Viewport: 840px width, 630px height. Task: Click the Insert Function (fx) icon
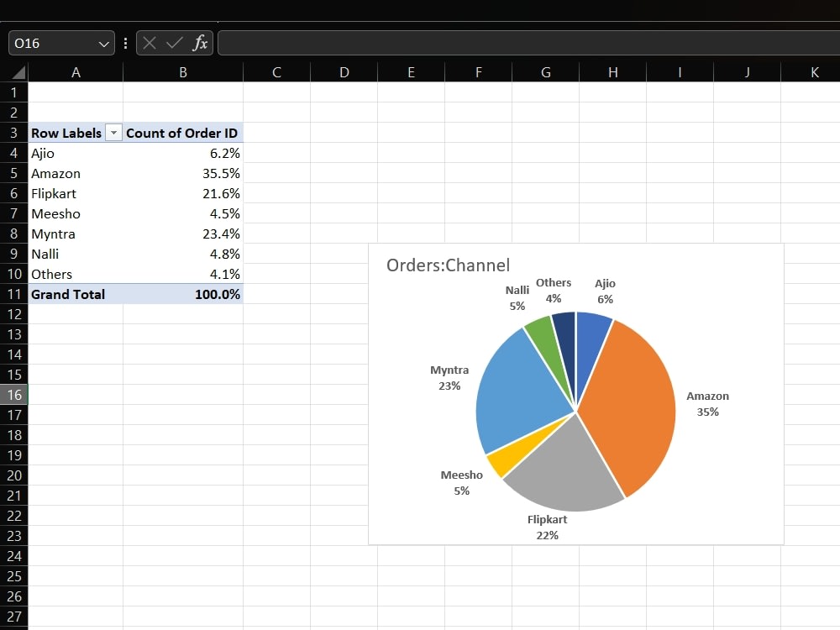[201, 43]
